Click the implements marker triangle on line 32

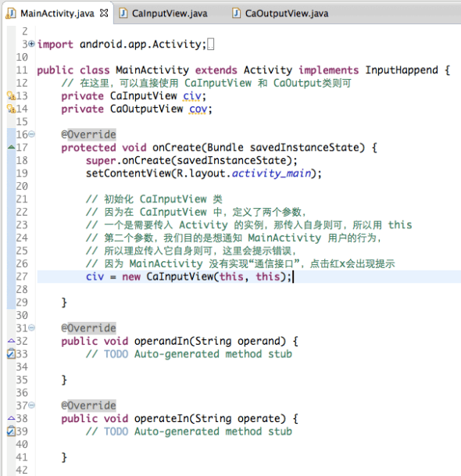point(11,341)
